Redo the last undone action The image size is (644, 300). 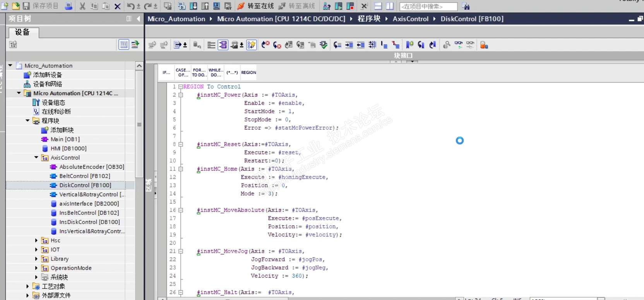pyautogui.click(x=148, y=6)
